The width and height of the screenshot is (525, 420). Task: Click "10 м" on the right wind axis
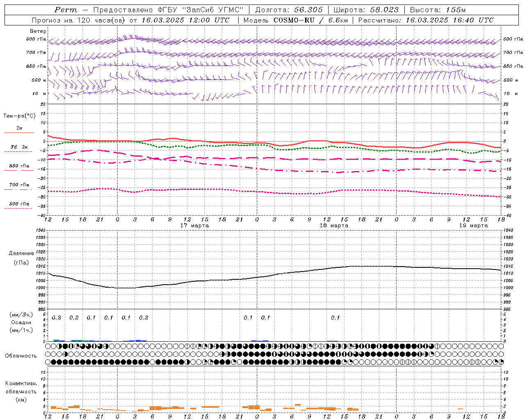(x=510, y=94)
